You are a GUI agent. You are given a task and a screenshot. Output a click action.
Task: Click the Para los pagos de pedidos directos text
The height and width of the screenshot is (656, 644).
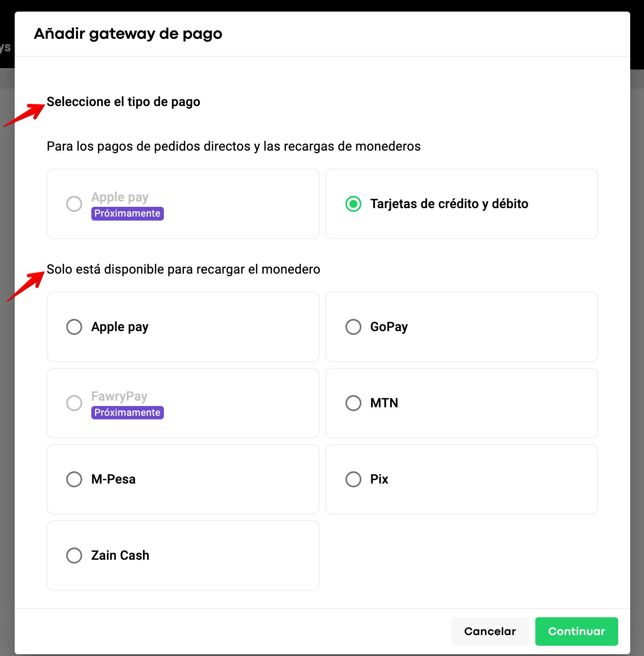[233, 147]
